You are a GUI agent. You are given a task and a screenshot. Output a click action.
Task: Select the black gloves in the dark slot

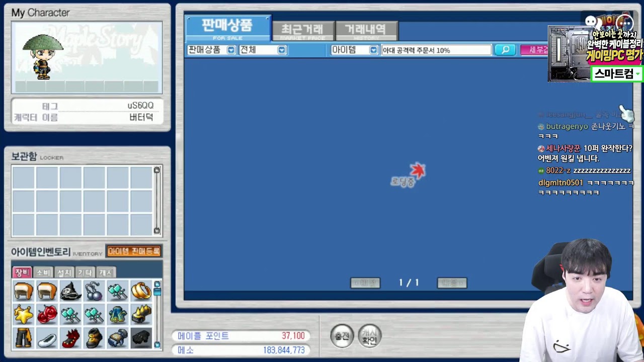[x=141, y=338]
